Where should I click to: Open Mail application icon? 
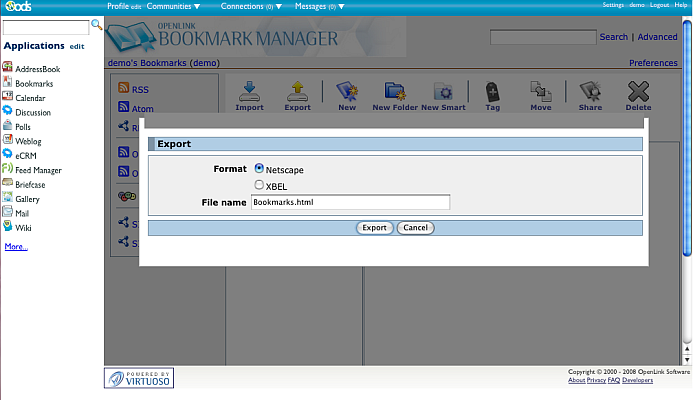coord(7,212)
